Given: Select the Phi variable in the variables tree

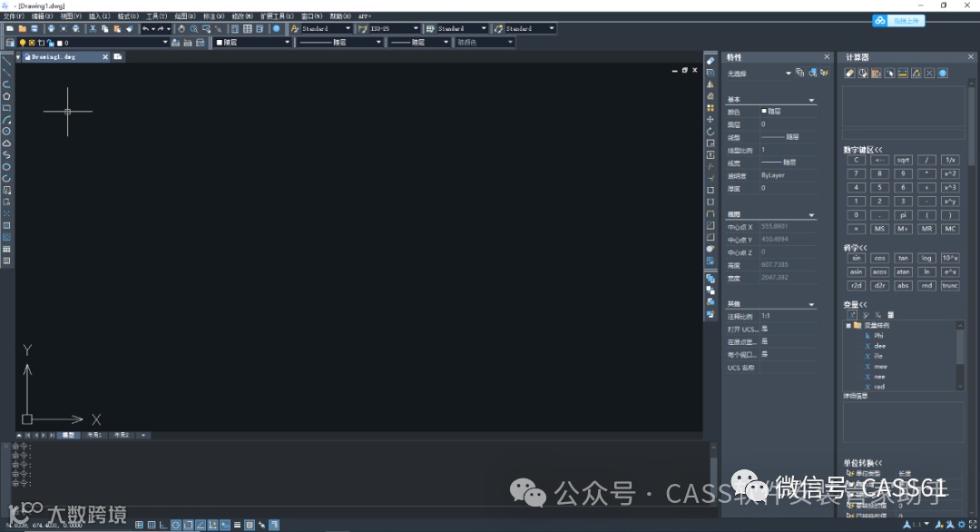Looking at the screenshot, I should (878, 336).
